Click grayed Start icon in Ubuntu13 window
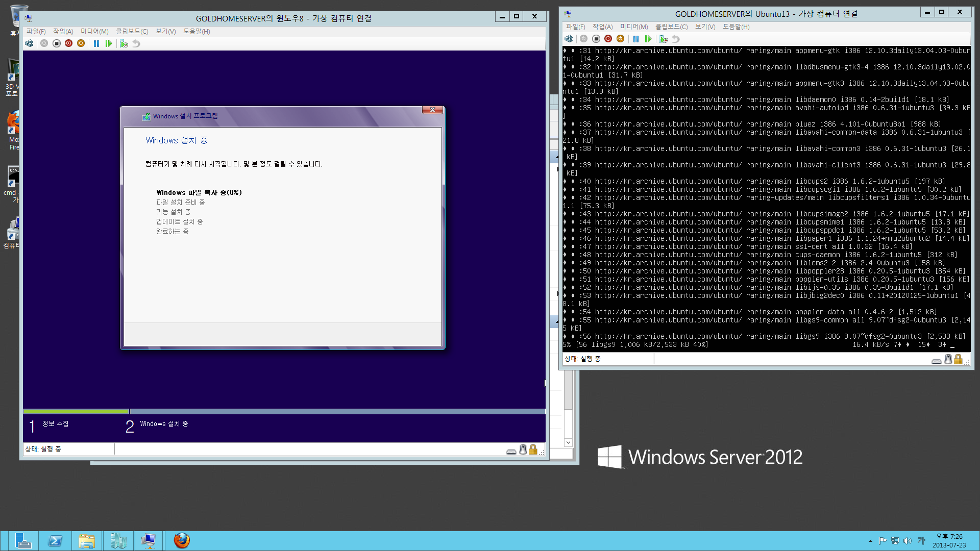This screenshot has height=551, width=980. (x=584, y=39)
